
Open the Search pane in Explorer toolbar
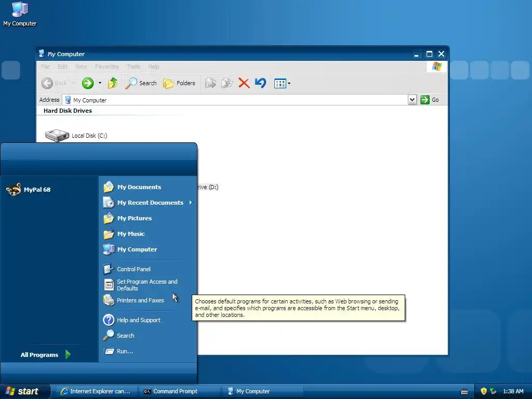[x=141, y=83]
